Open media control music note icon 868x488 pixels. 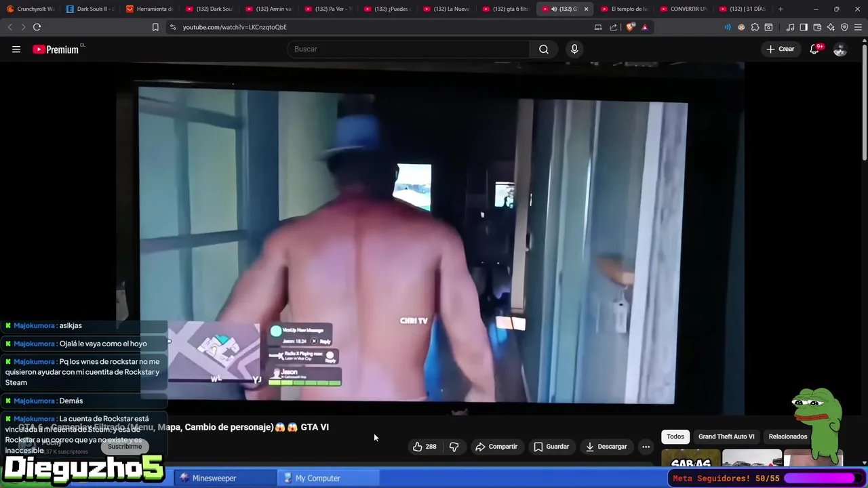(x=790, y=27)
